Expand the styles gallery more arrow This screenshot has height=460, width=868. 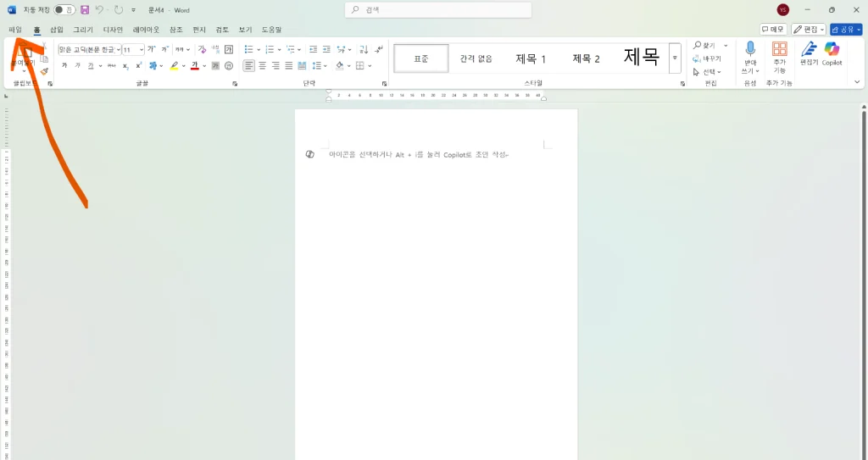tap(675, 58)
